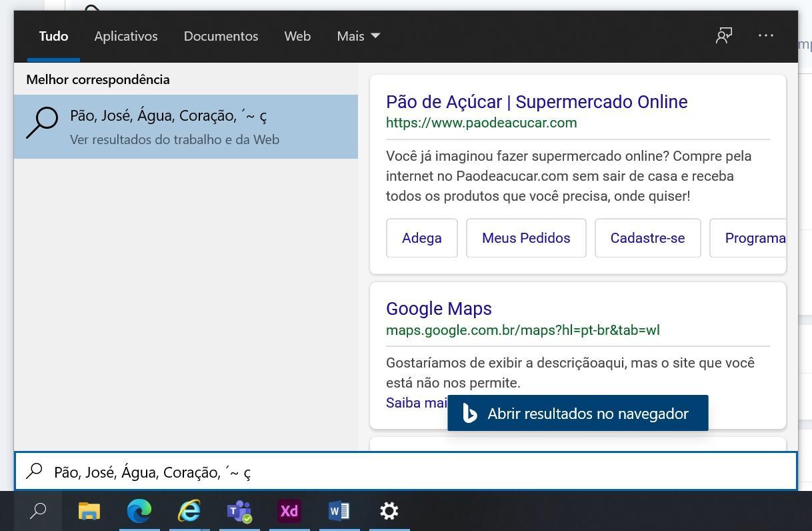Select the best match search result
This screenshot has width=812, height=531.
(186, 127)
